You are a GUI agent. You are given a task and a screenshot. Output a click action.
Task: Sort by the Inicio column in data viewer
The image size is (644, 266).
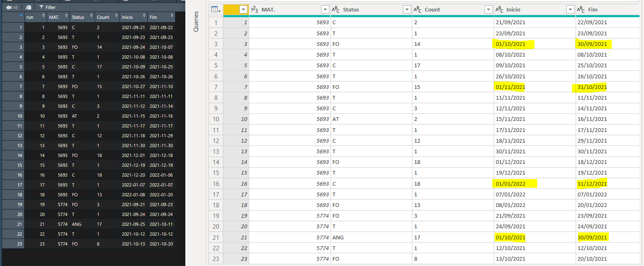pos(133,17)
